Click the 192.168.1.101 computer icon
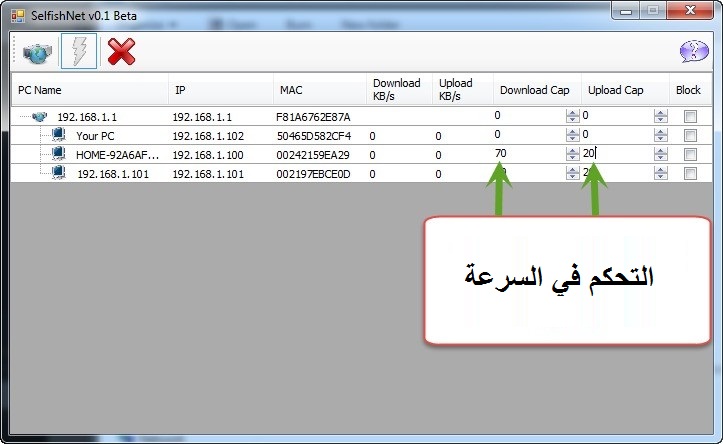The image size is (723, 444). (58, 173)
